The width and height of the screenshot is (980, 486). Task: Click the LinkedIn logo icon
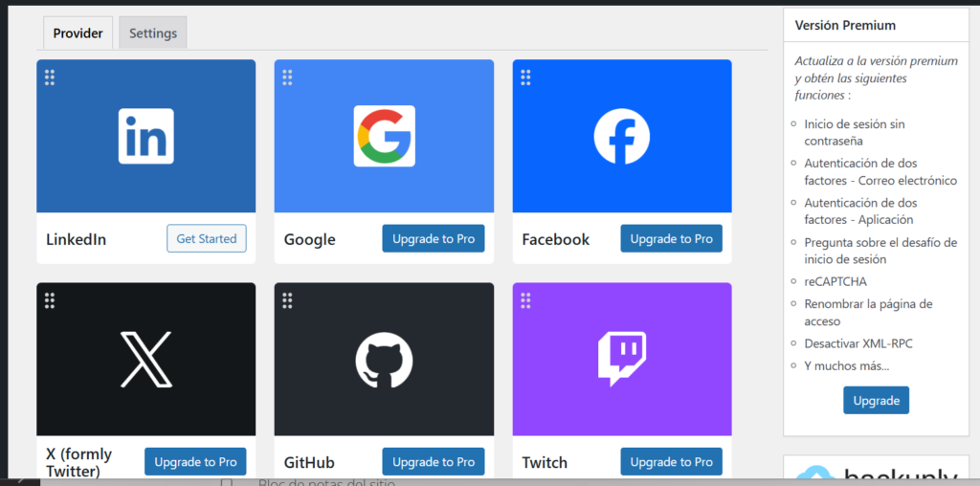click(146, 136)
